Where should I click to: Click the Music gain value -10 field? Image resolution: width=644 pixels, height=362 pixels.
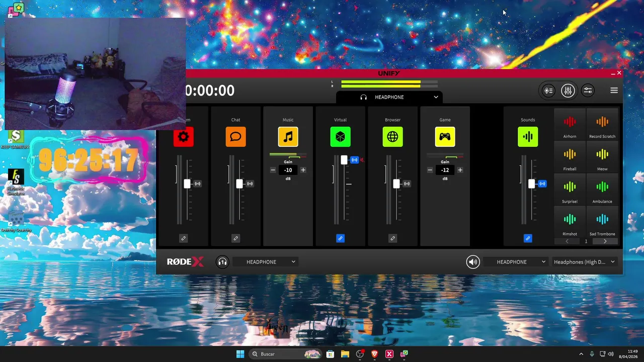coord(288,170)
